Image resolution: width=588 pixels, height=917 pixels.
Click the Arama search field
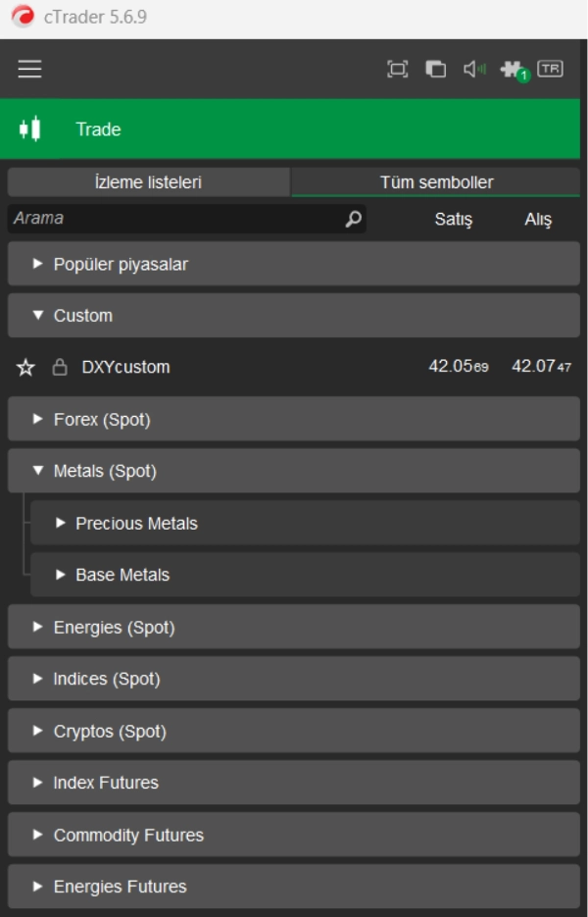click(176, 219)
